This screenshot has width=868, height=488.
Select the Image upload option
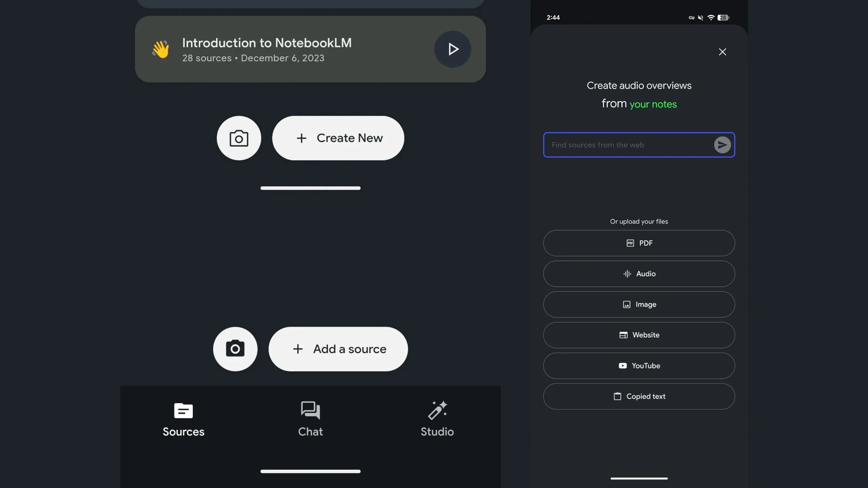click(639, 305)
